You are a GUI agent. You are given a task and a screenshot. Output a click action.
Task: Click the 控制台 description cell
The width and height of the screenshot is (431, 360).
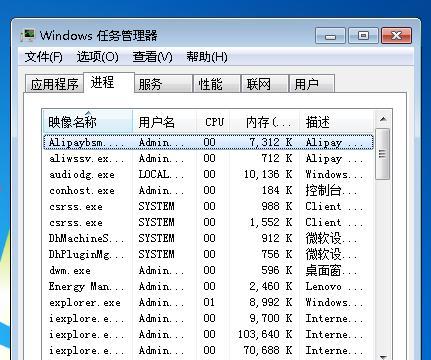point(331,190)
